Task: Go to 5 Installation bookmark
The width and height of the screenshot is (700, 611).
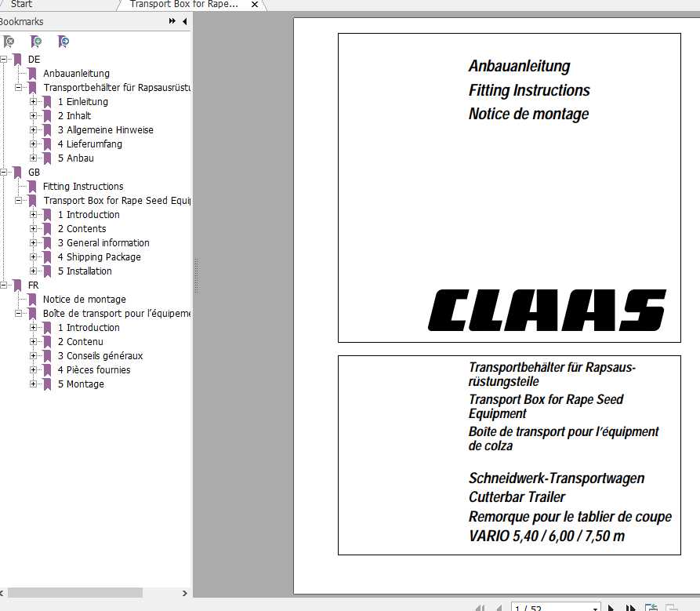Action: pos(85,271)
